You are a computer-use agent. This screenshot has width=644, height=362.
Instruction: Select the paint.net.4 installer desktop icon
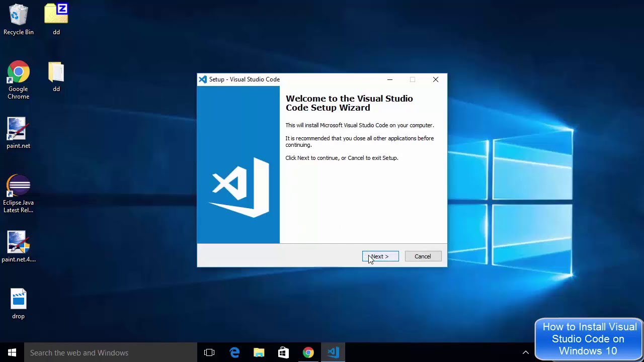pos(19,247)
